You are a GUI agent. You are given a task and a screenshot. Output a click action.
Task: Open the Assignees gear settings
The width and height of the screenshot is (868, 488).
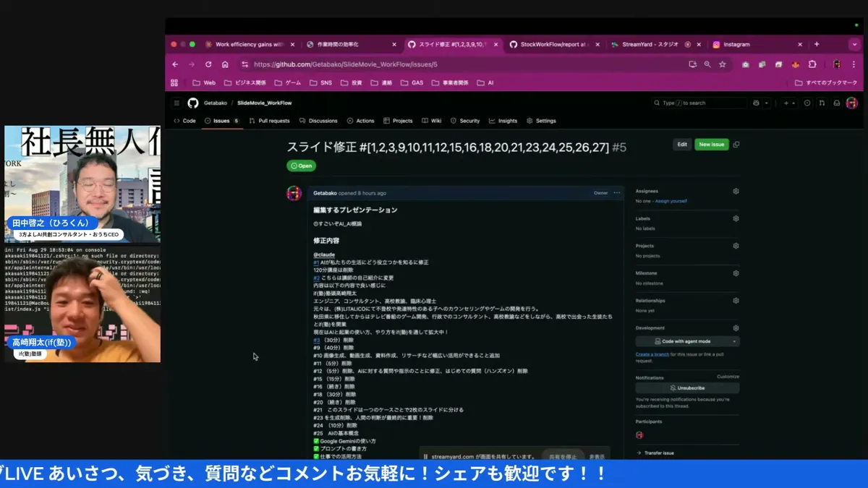pos(736,192)
